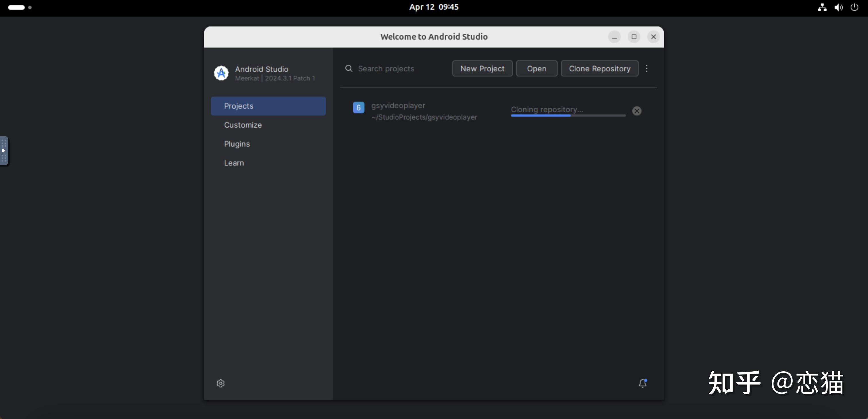Maximize the Welcome to Android Studio window
This screenshot has width=868, height=419.
point(634,37)
